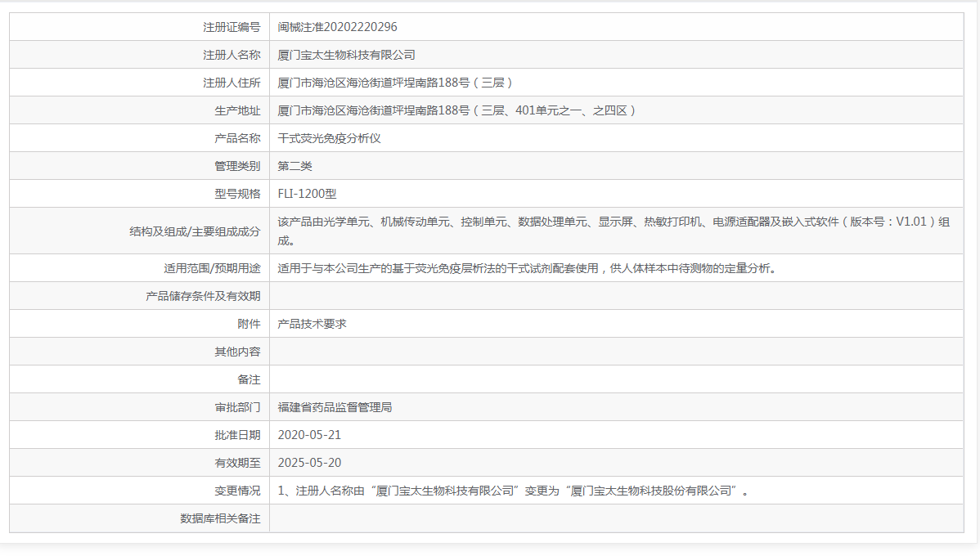Open the 产品技术要求 attachment
The image size is (980, 556).
312,324
